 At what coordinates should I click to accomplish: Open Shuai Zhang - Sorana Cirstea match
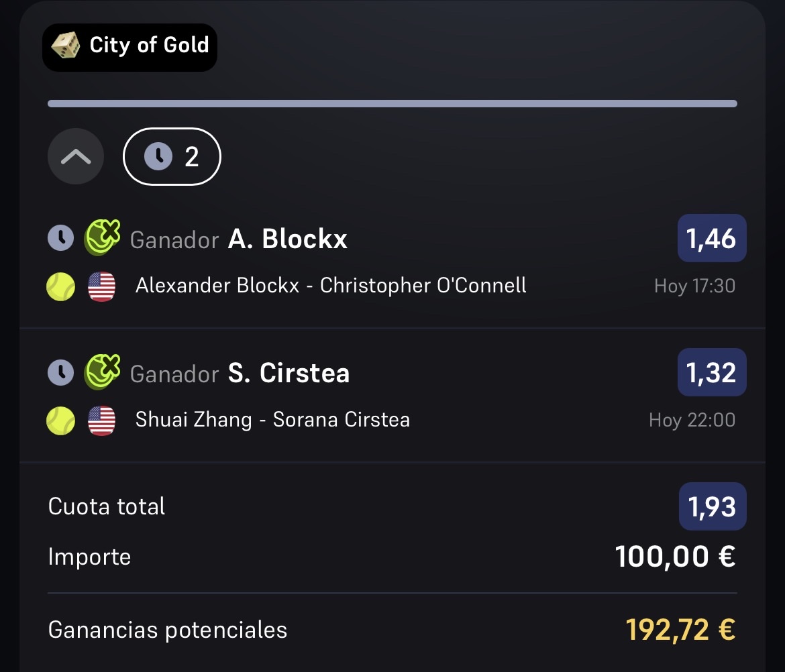pyautogui.click(x=273, y=420)
